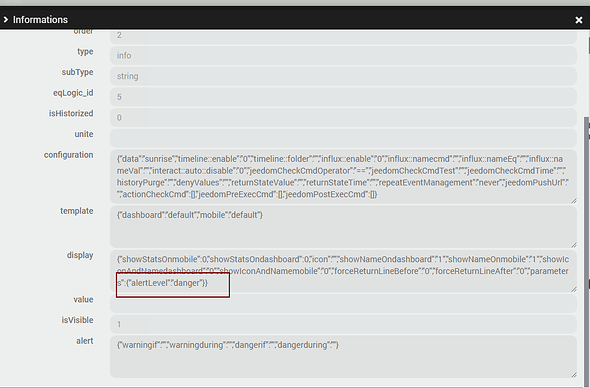The image size is (590, 388).
Task: Click the resize handle of configuration textarea
Action: 573,201
